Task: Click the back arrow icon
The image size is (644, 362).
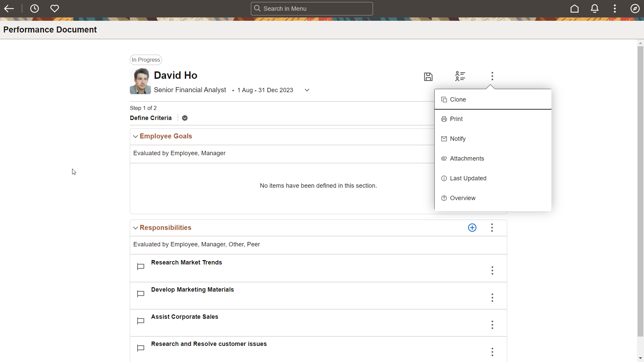Action: point(9,9)
